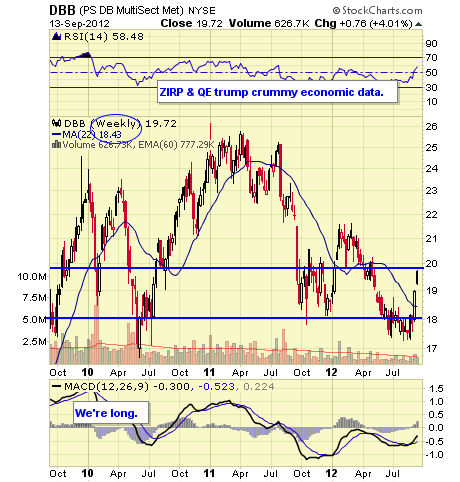Click the MACD signal value -0.523

tap(217, 387)
